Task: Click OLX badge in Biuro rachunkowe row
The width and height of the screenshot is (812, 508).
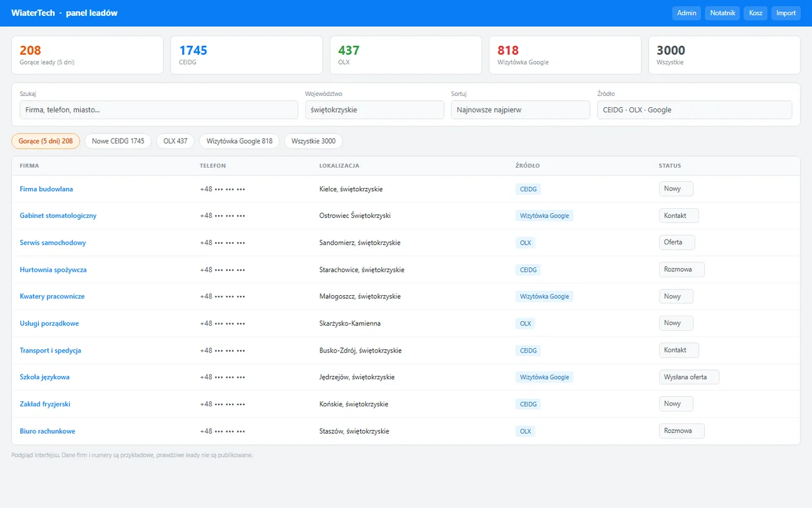Action: click(525, 431)
